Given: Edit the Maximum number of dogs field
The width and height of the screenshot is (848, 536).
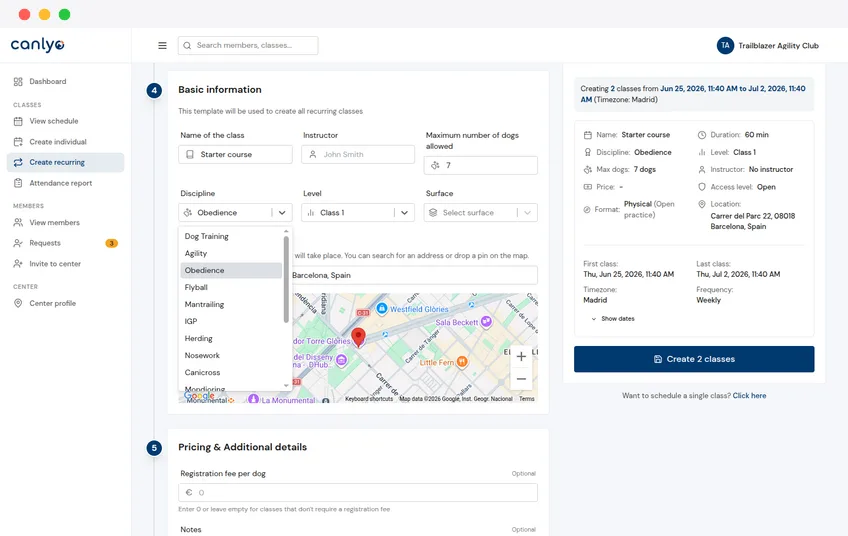Looking at the screenshot, I should [480, 166].
